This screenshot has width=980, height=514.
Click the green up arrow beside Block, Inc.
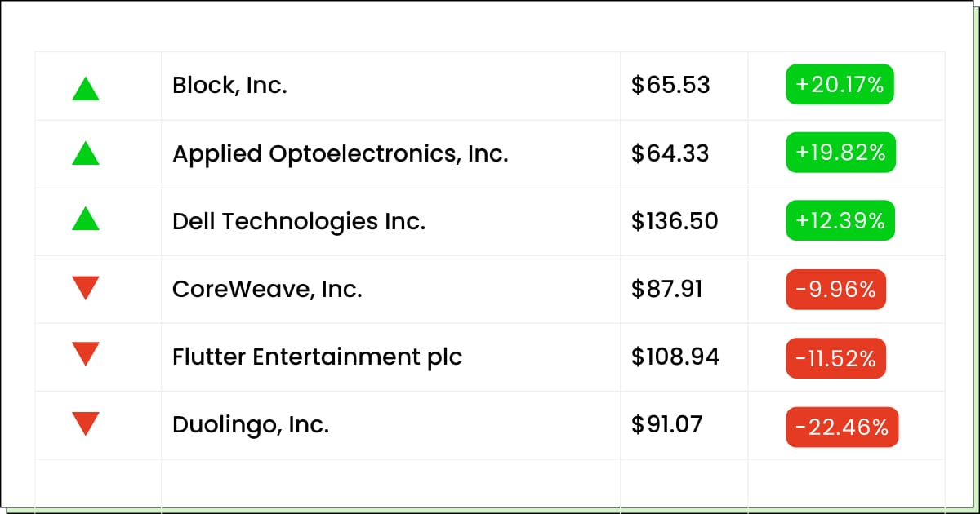point(86,88)
